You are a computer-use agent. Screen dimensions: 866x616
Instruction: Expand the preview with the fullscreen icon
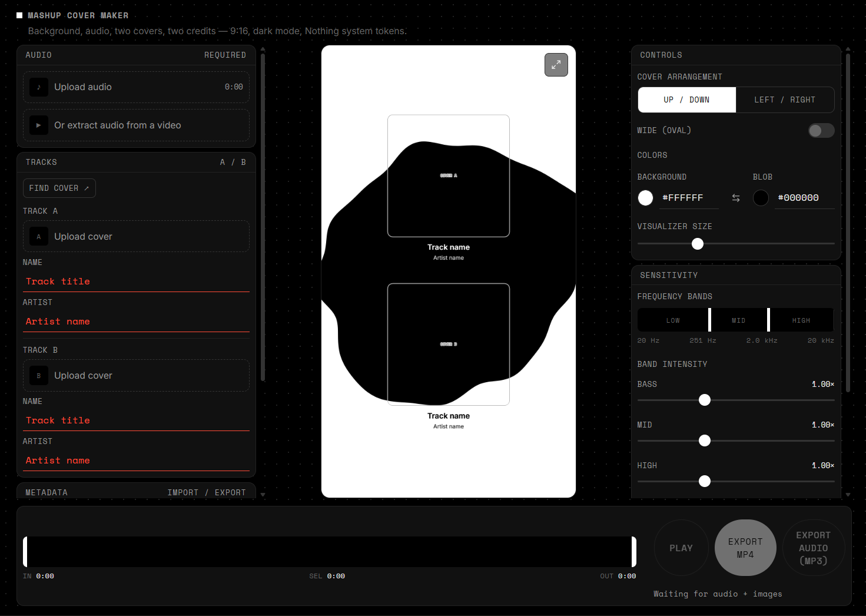pyautogui.click(x=556, y=65)
